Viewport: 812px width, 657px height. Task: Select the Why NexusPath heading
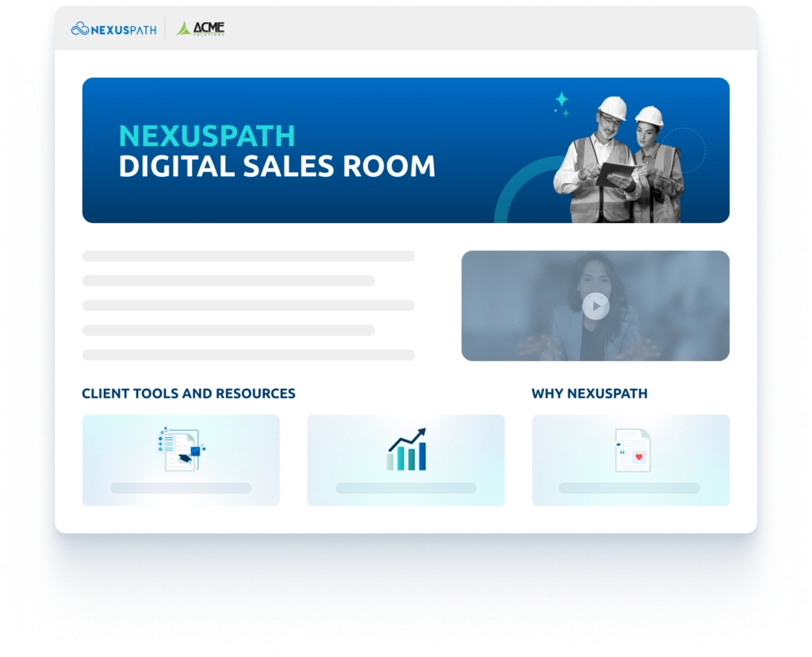click(x=589, y=394)
